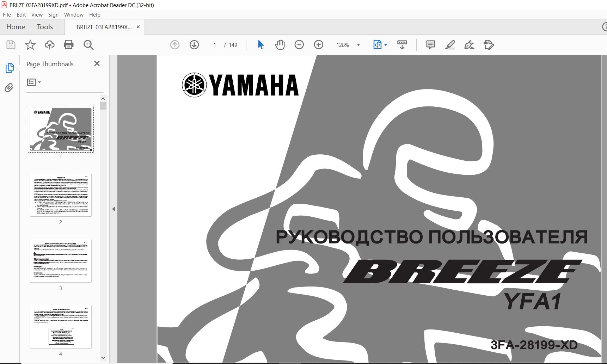Open the scrolling mode tool
Image resolution: width=607 pixels, height=364 pixels.
pos(402,45)
